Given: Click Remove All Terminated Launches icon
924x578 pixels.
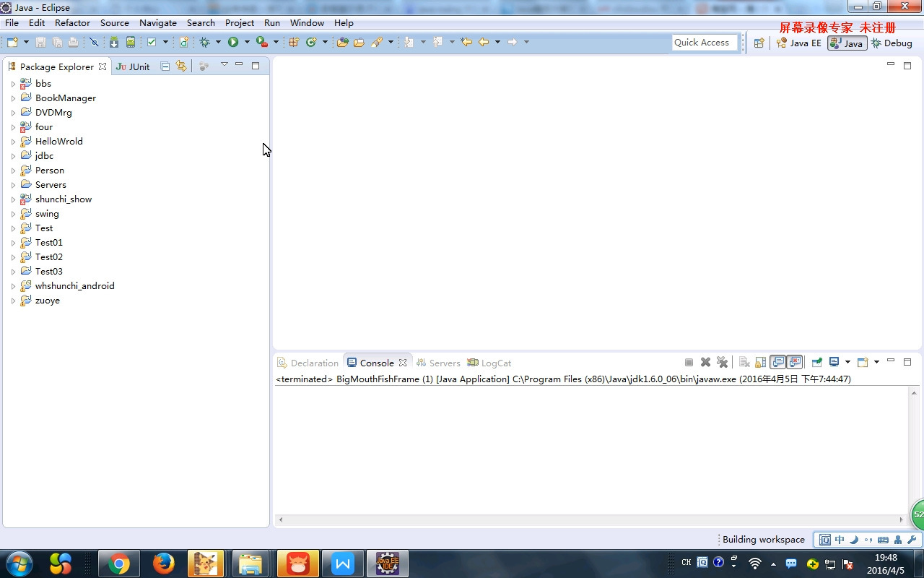Looking at the screenshot, I should 723,363.
